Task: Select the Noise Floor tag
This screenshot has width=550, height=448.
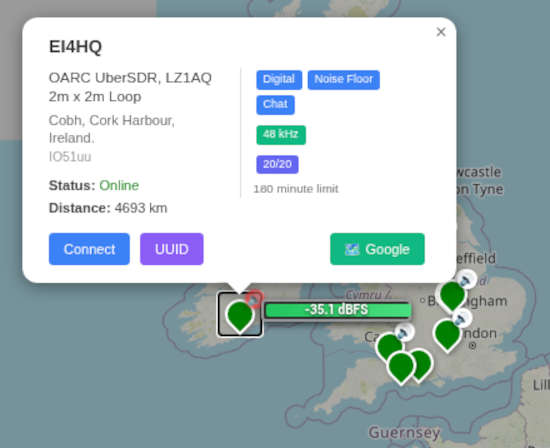Action: [x=344, y=80]
